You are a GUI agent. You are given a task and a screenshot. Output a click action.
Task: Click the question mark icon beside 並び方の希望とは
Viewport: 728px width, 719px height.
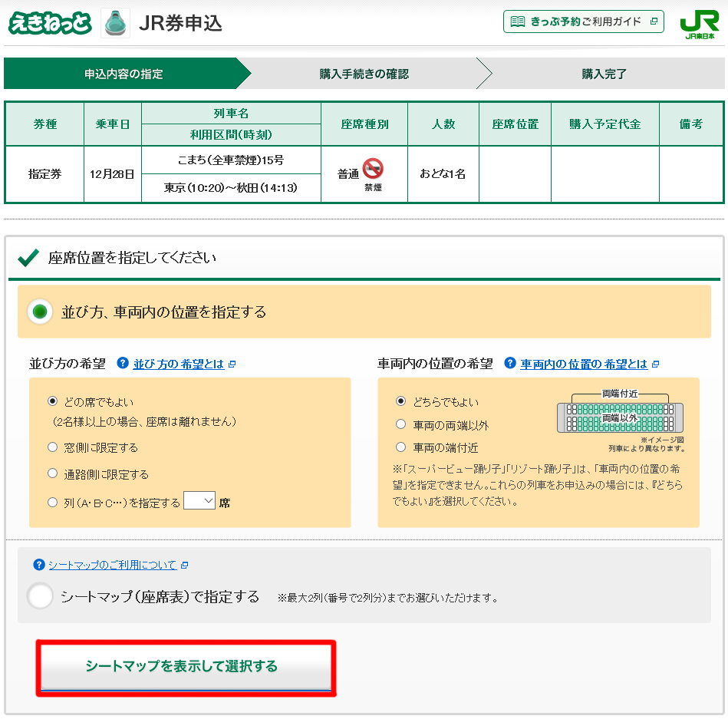(x=123, y=363)
